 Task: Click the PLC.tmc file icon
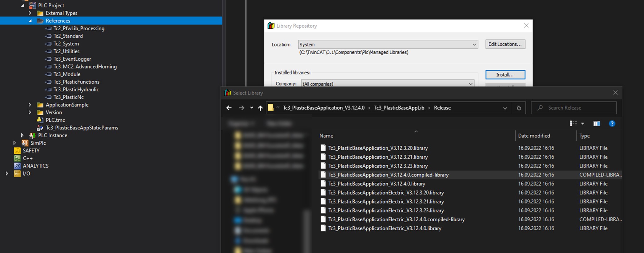click(40, 120)
